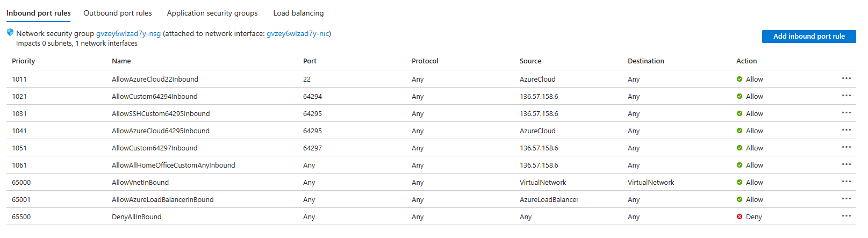This screenshot has width=868, height=238.
Task: Open the gvzey6wlzad7y-nsg security group link
Action: click(128, 33)
